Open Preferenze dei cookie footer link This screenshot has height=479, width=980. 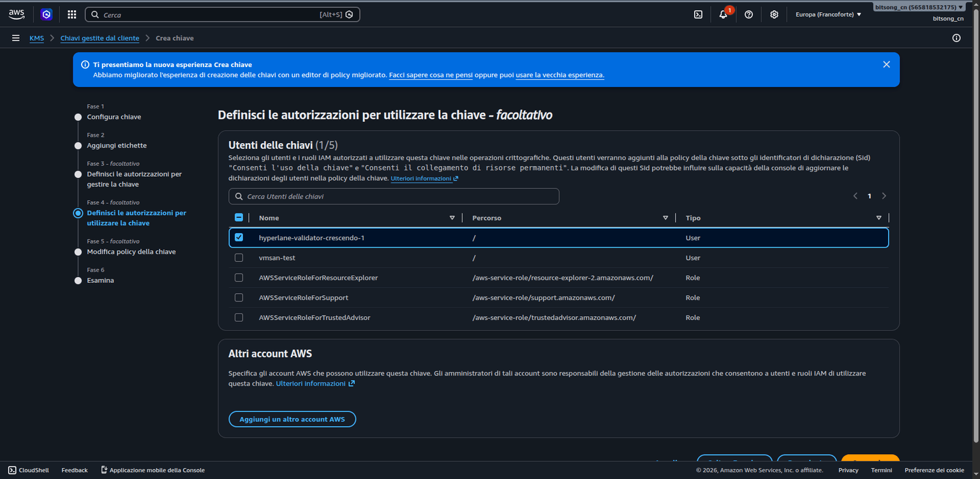pyautogui.click(x=934, y=470)
